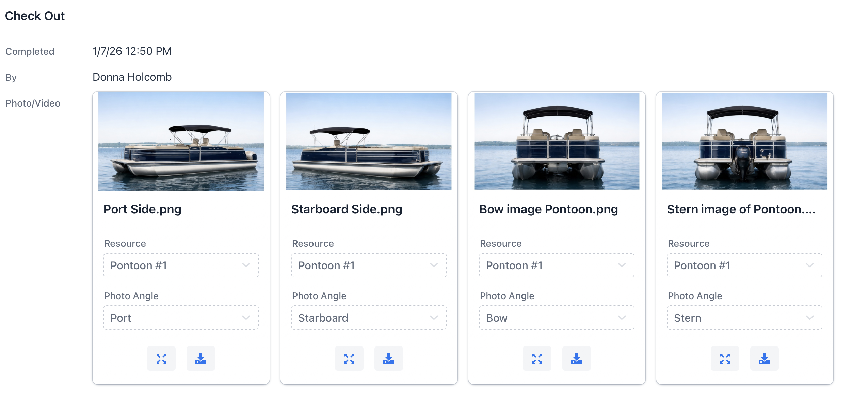This screenshot has height=403, width=868.
Task: Download the Bow image Pontoon.png file
Action: pyautogui.click(x=576, y=358)
